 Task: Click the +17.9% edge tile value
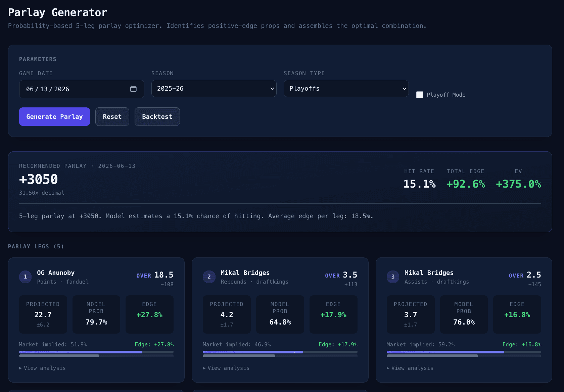(x=333, y=315)
